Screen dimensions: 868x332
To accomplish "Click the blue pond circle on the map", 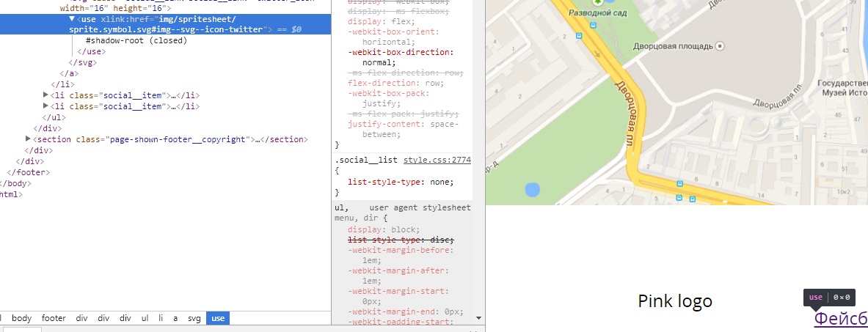I will pyautogui.click(x=532, y=191).
